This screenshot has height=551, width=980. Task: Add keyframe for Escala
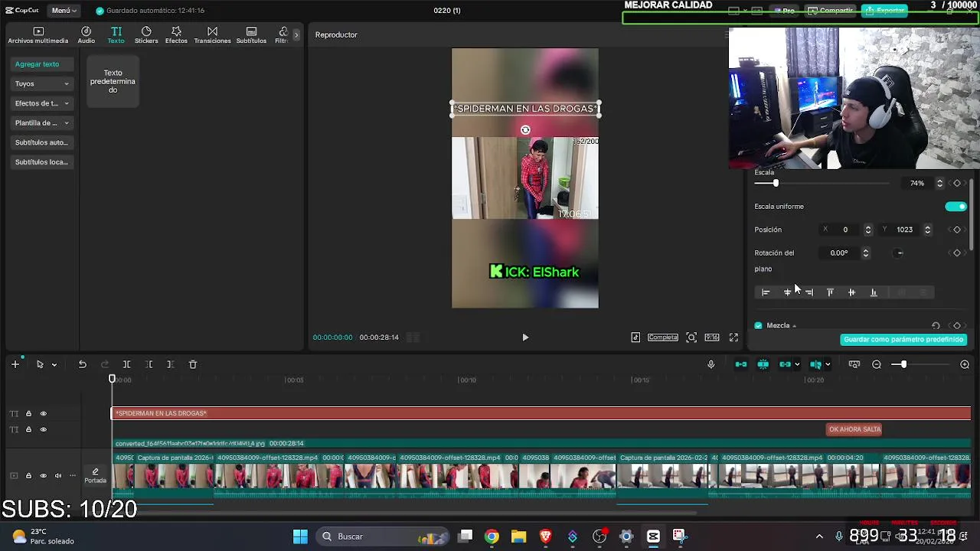(x=957, y=184)
